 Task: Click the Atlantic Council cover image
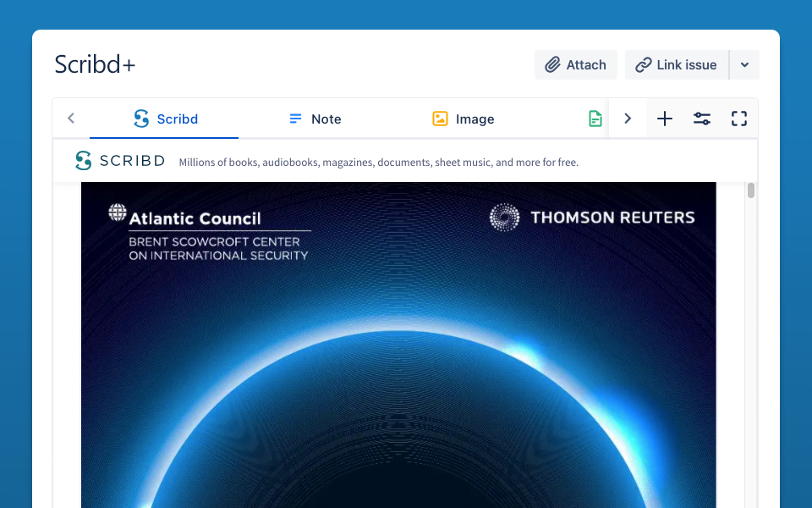click(x=398, y=345)
